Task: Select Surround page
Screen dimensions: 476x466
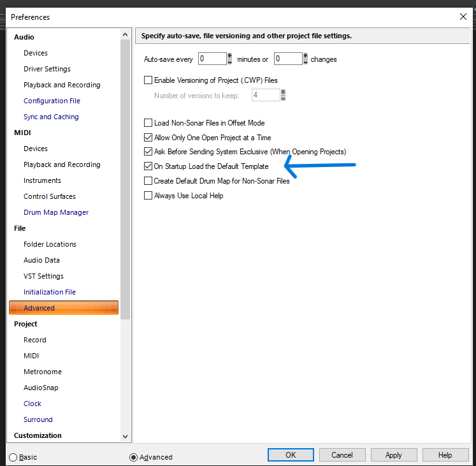Action: pos(38,419)
